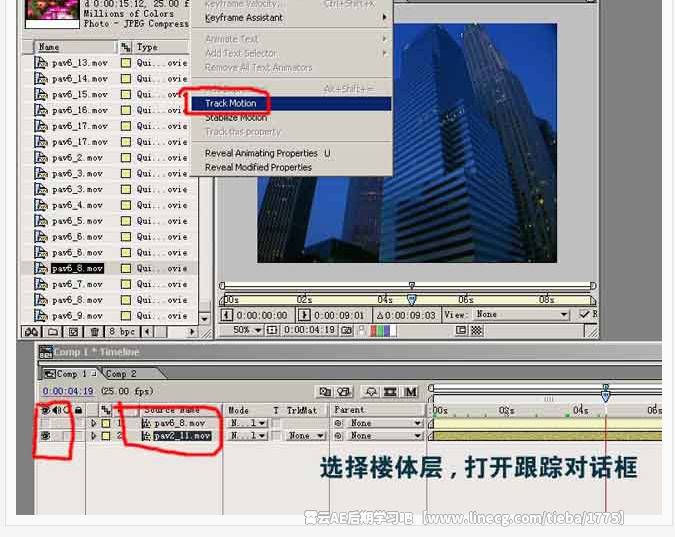Enable the frame blending filmstrip icon

(390, 392)
